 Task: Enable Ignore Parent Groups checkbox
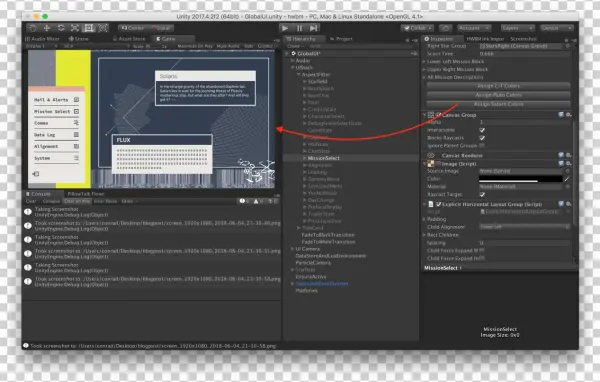pyautogui.click(x=482, y=145)
